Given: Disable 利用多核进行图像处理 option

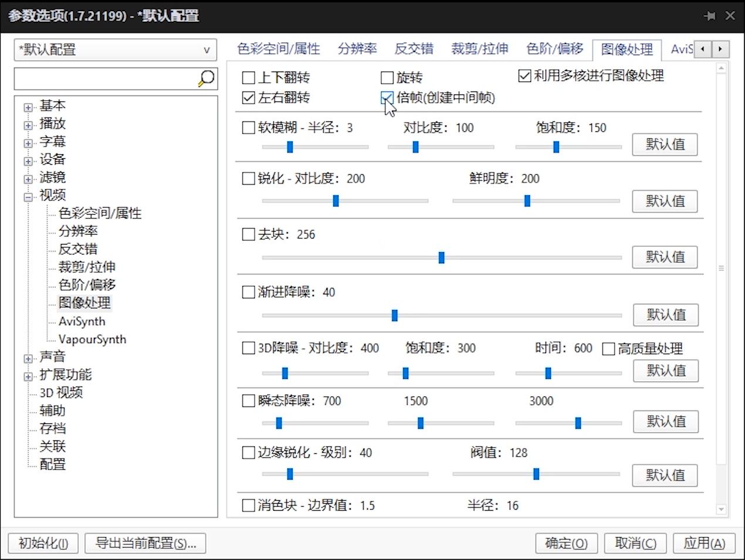Looking at the screenshot, I should click(524, 75).
